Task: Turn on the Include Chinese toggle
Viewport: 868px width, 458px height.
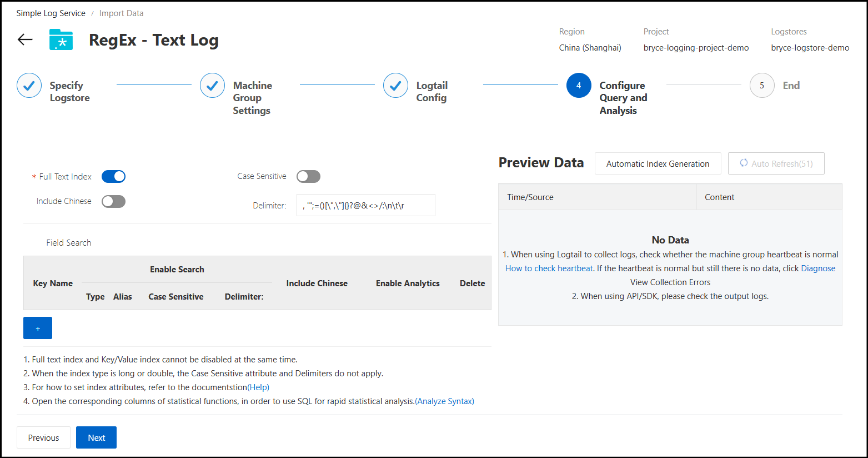Action: (x=113, y=201)
